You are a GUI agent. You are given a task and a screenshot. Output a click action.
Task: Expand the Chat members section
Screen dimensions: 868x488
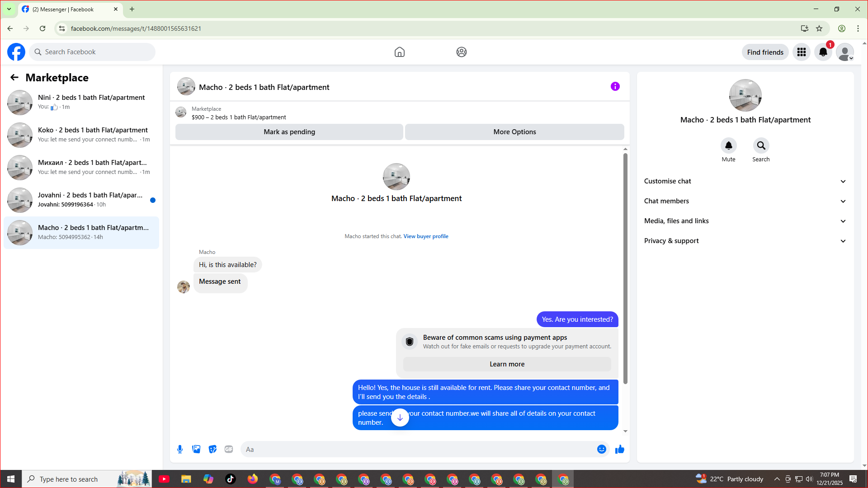pyautogui.click(x=745, y=201)
